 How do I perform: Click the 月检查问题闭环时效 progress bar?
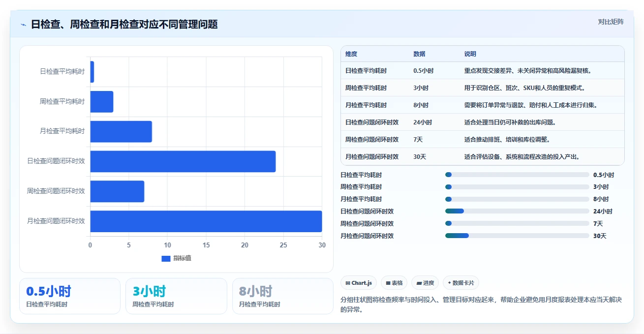517,236
